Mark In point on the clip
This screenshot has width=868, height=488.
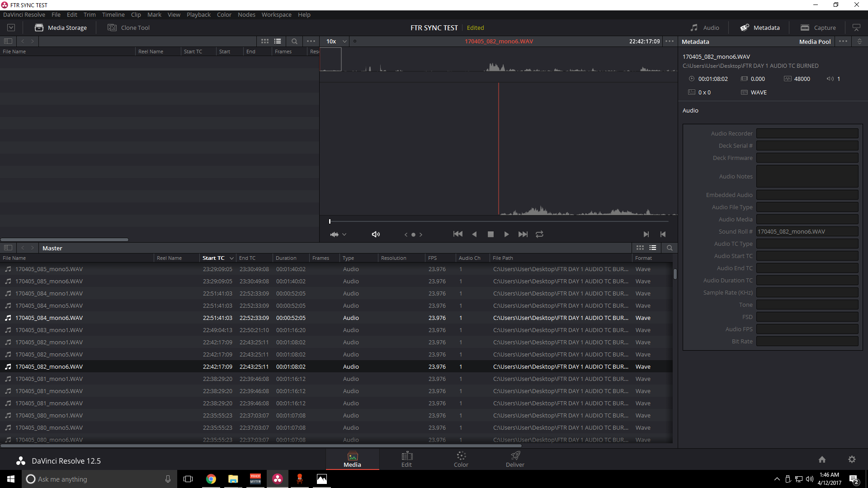pos(646,234)
